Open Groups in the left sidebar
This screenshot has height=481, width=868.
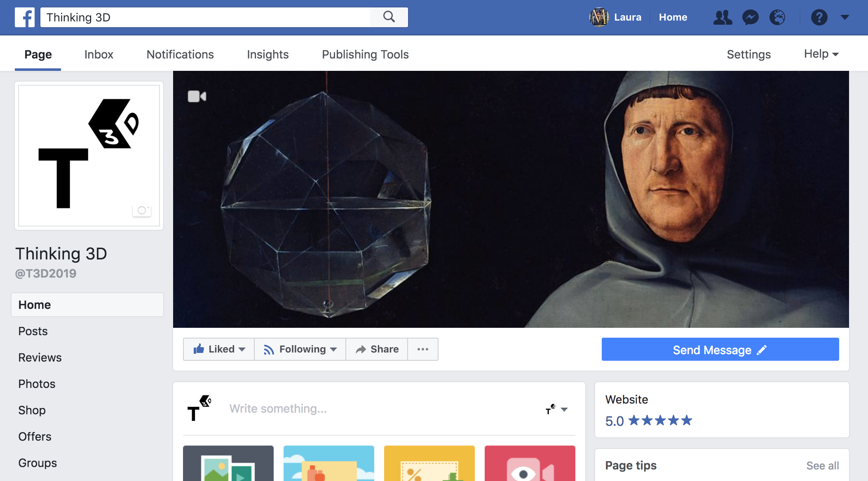pyautogui.click(x=38, y=463)
